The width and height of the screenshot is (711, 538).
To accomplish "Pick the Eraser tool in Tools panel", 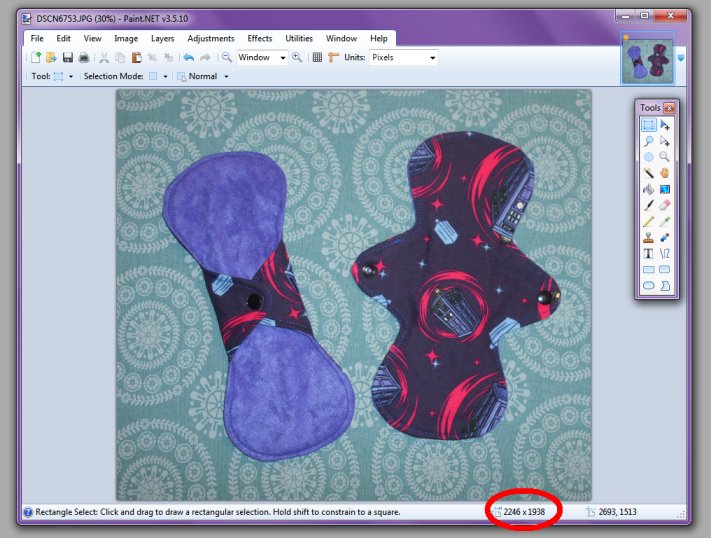I will pyautogui.click(x=665, y=205).
